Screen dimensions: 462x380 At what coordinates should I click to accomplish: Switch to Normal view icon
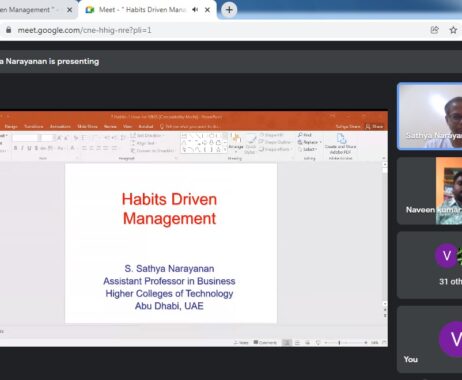tap(286, 343)
